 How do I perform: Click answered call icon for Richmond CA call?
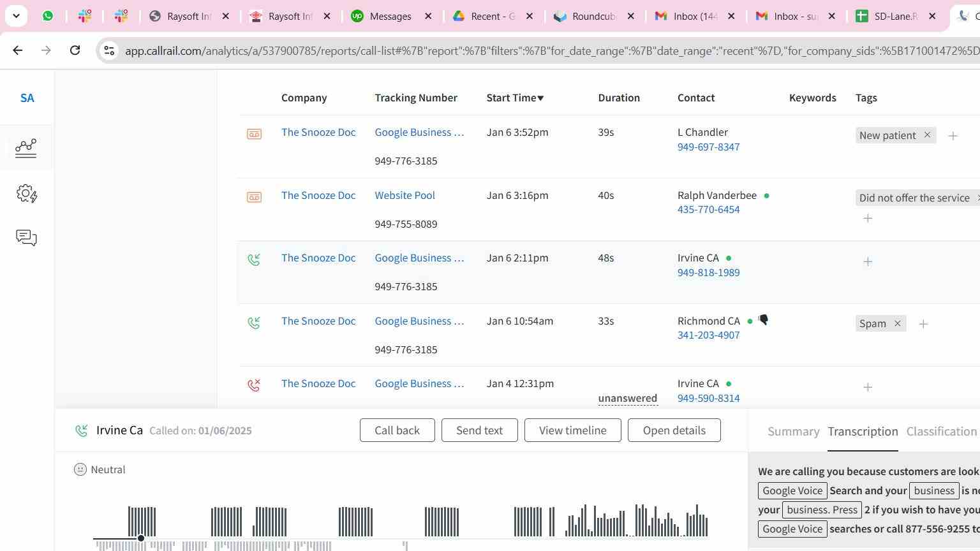point(254,323)
